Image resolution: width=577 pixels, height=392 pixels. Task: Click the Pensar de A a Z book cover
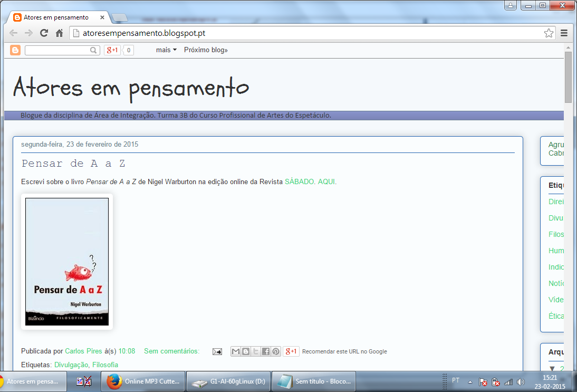click(x=67, y=262)
